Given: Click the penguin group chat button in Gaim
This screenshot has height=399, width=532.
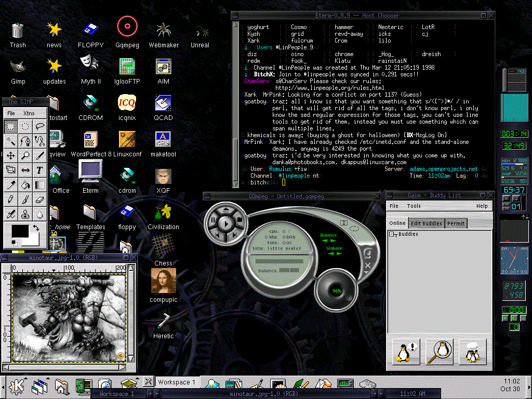Looking at the screenshot, I should [x=473, y=352].
